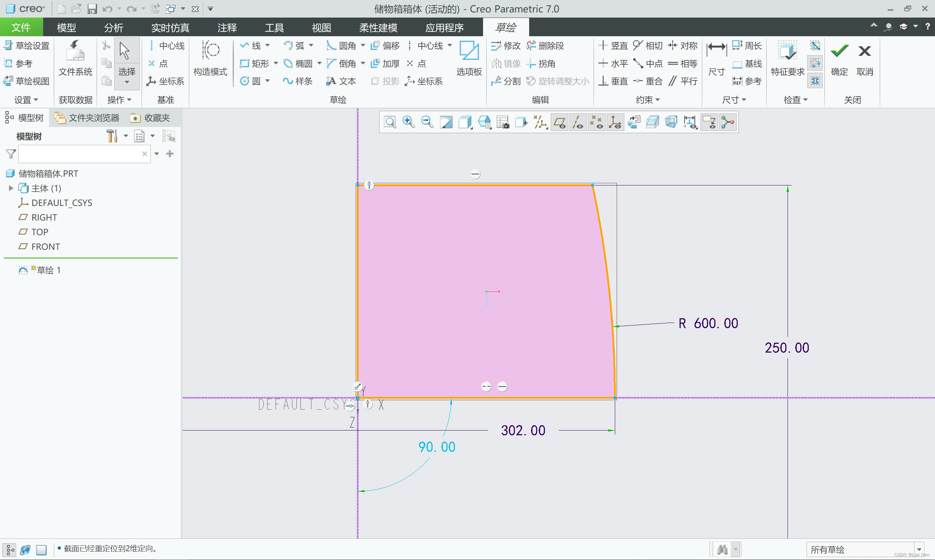The image size is (935, 560).
Task: Apply the 竖直 vertical constraint
Action: tap(613, 46)
